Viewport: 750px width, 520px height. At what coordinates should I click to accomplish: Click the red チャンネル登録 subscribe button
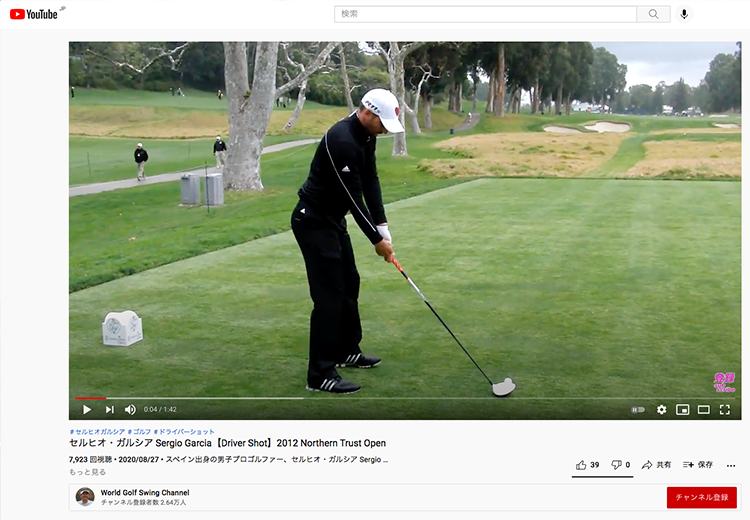pyautogui.click(x=702, y=498)
